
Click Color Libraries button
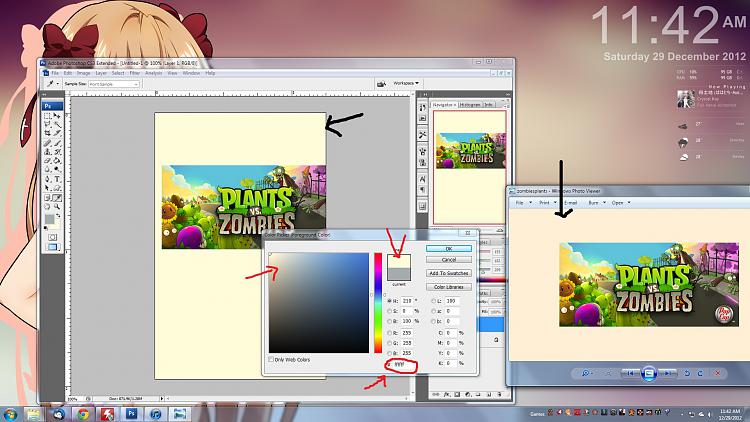pyautogui.click(x=449, y=287)
